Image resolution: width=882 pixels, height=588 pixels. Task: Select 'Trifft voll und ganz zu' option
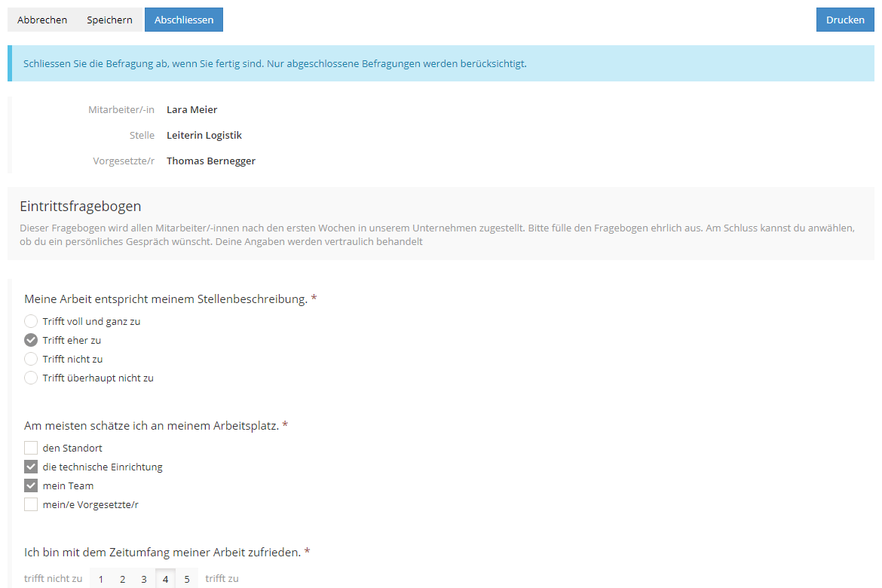coord(31,321)
